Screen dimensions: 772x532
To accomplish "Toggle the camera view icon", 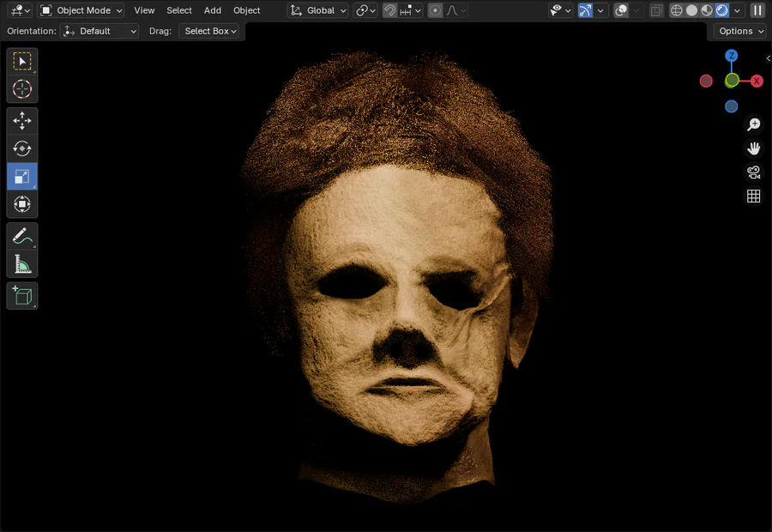I will 753,172.
